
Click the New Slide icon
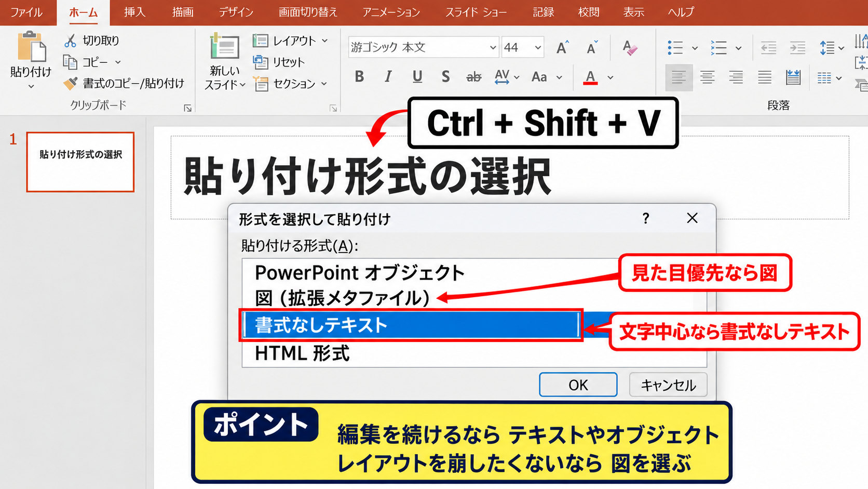coord(225,46)
